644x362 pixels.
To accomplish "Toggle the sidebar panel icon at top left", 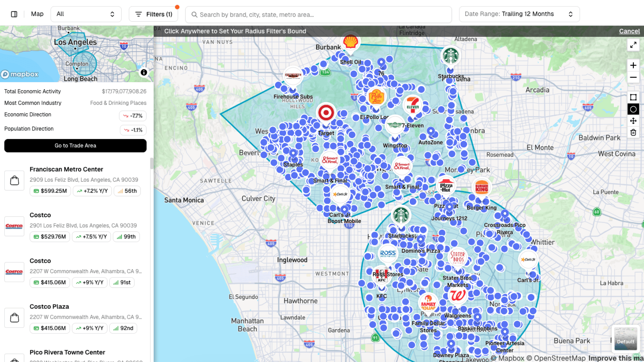I will tap(14, 14).
